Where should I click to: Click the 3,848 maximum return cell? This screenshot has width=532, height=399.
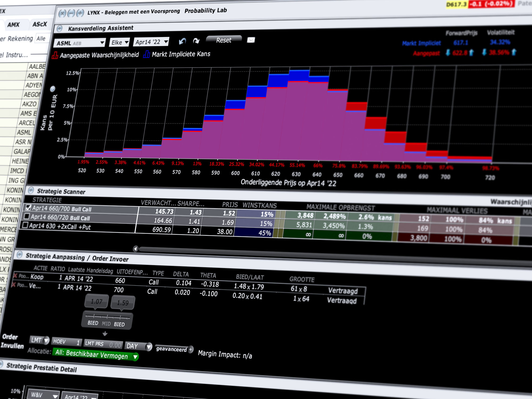click(x=305, y=215)
